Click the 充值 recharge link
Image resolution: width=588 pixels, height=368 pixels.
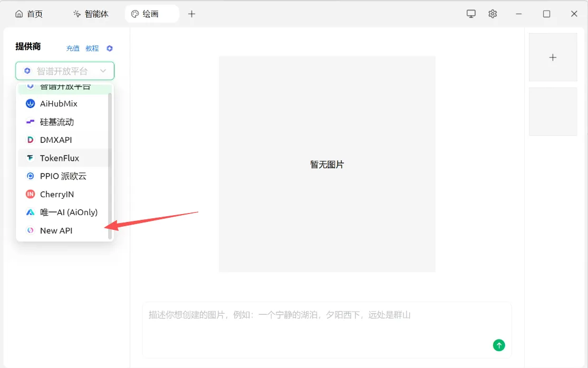click(x=73, y=49)
